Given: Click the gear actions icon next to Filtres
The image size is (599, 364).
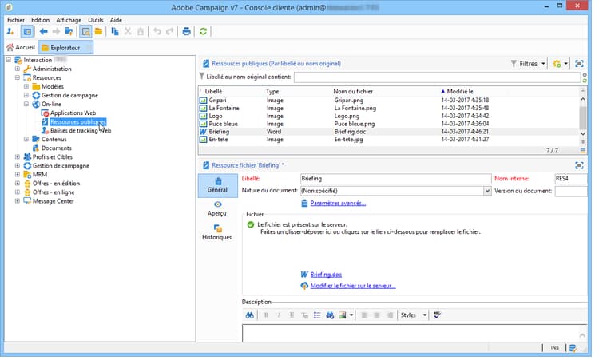Looking at the screenshot, I should click(557, 64).
